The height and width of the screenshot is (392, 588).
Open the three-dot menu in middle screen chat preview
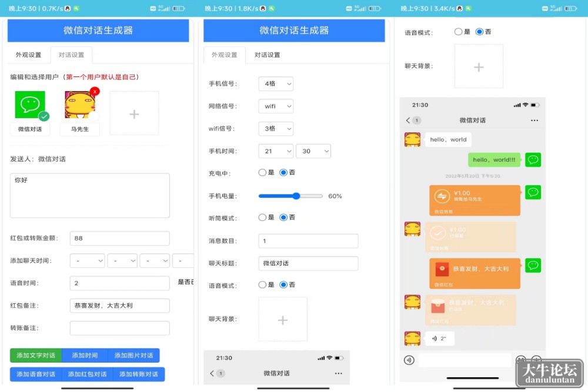coord(338,373)
